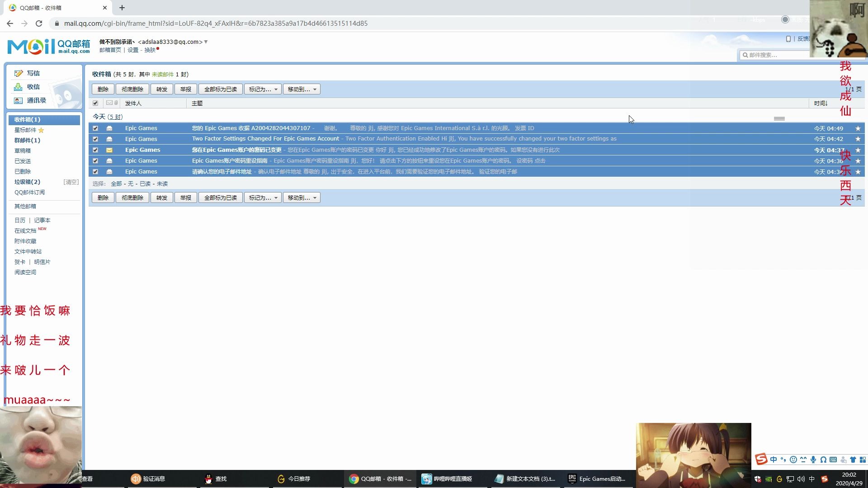The width and height of the screenshot is (868, 488).
Task: Click the QQ邮箱 Mail logo
Action: (x=49, y=46)
